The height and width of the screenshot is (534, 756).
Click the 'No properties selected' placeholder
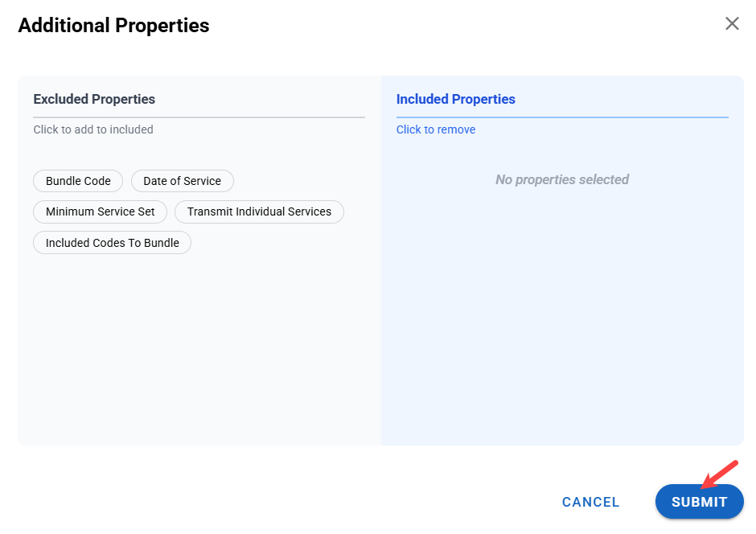[x=561, y=179]
